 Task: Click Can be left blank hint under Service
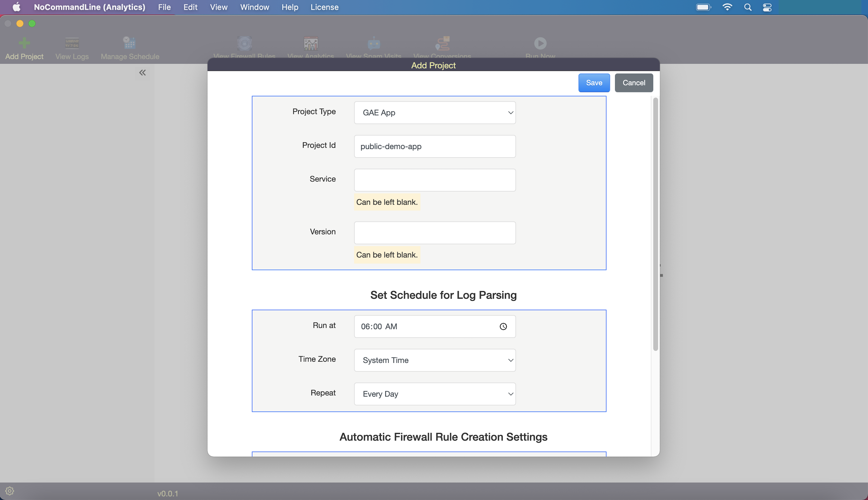point(387,202)
